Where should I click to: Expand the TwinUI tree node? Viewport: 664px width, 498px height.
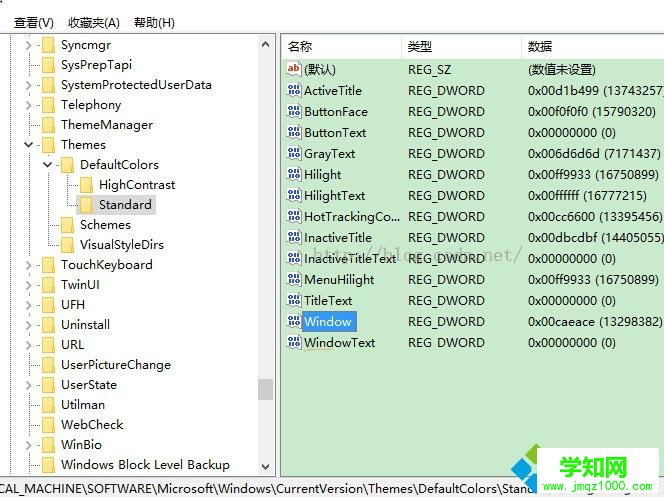coord(28,285)
